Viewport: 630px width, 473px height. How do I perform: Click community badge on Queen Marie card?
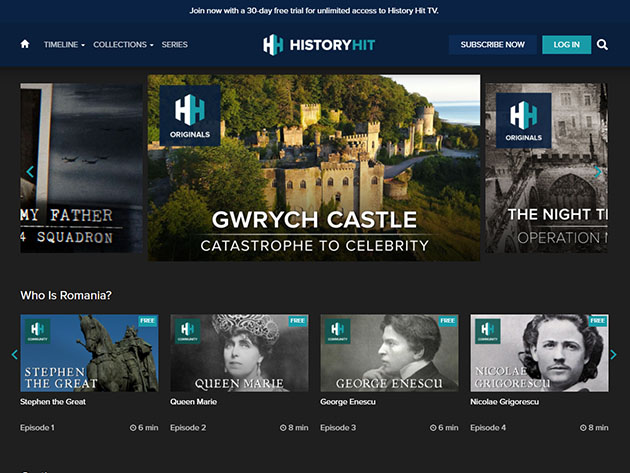click(188, 331)
